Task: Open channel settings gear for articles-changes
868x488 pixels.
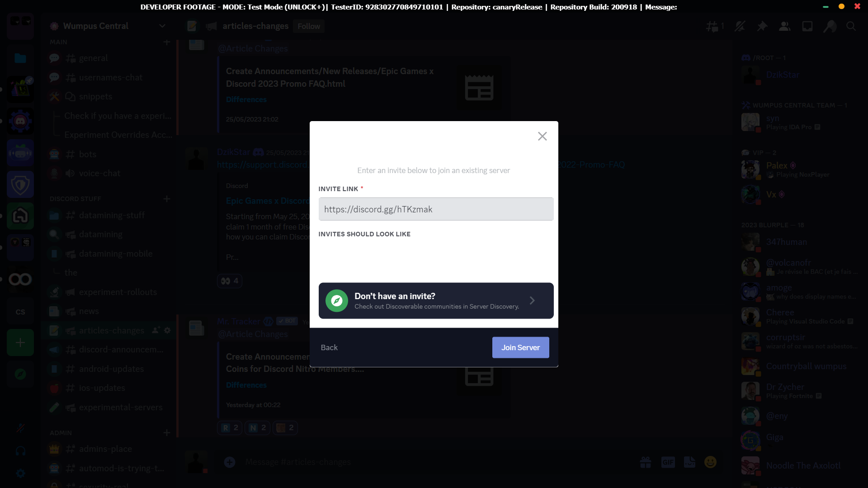Action: [x=167, y=330]
